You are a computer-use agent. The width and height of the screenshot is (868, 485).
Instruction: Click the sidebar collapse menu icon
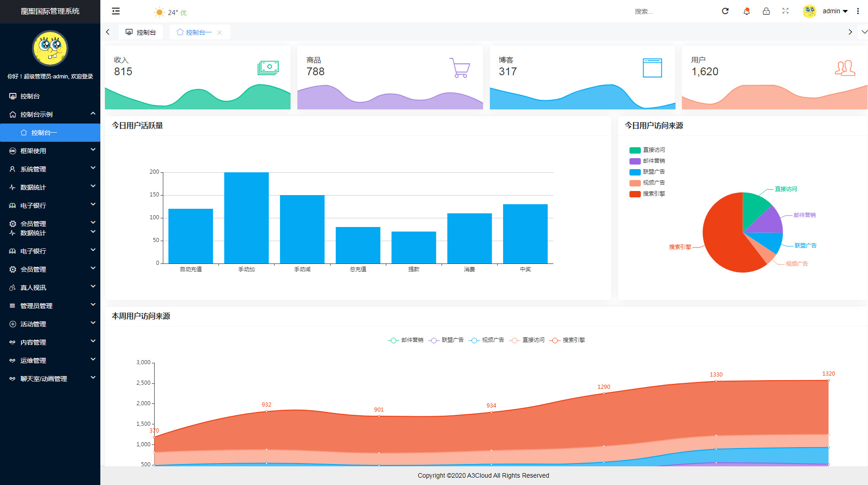pyautogui.click(x=116, y=11)
